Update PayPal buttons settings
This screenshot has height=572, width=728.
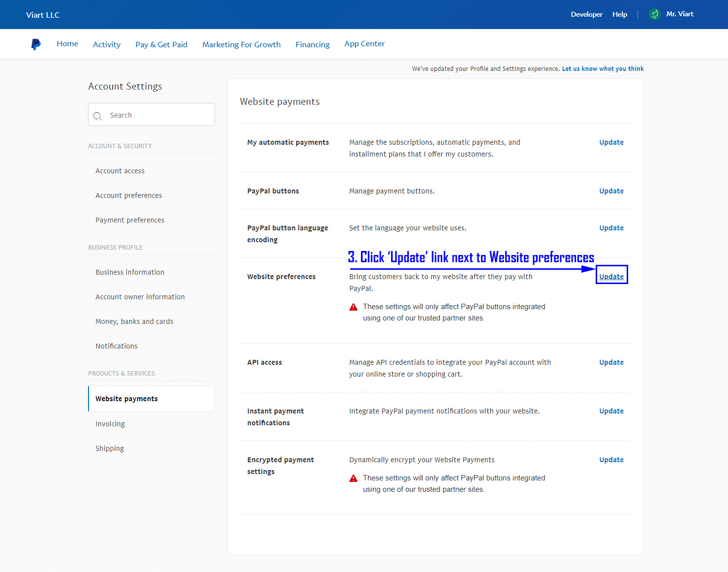[611, 191]
